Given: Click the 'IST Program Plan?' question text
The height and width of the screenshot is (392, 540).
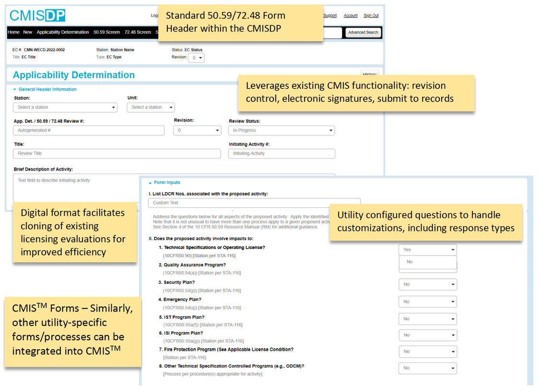Looking at the screenshot, I should click(x=184, y=317).
